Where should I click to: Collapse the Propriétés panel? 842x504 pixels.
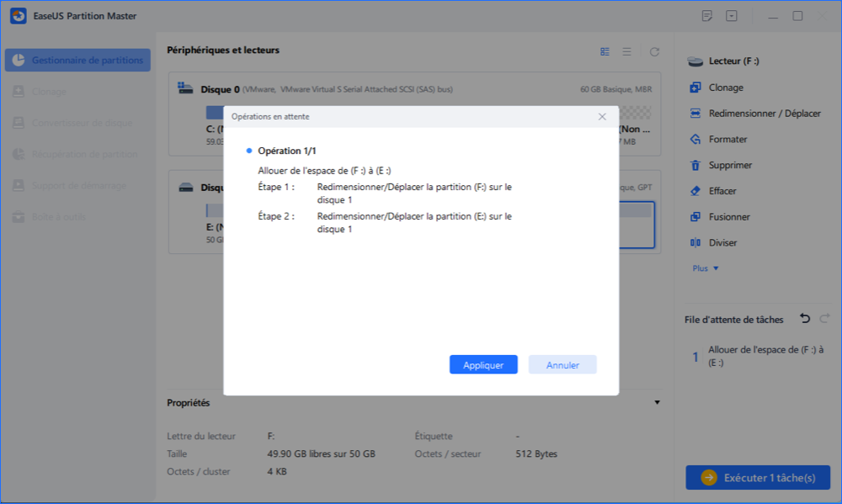(657, 403)
